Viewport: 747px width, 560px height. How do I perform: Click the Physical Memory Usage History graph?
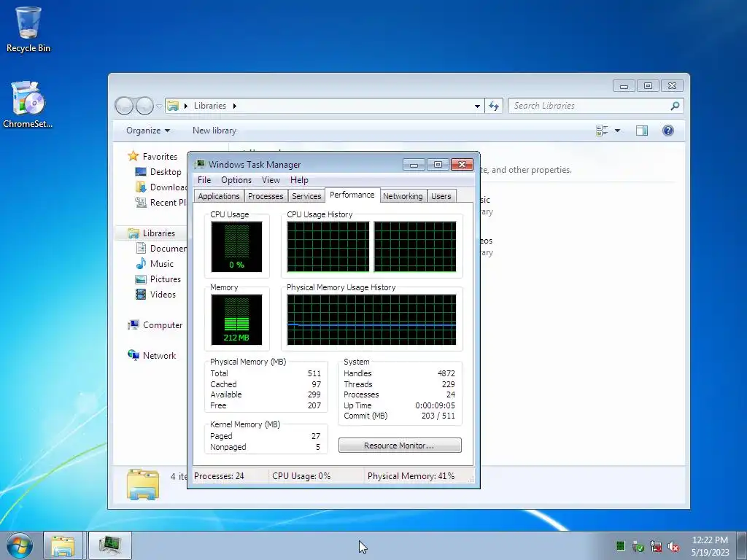[371, 319]
